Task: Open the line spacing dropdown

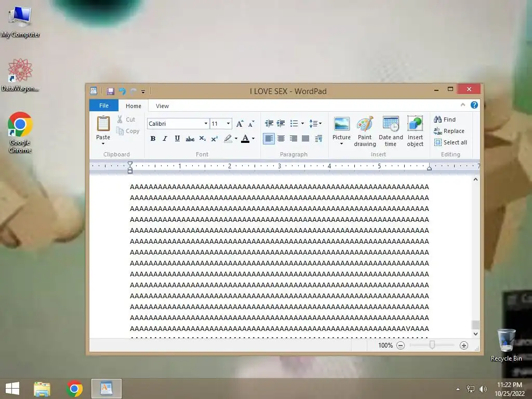Action: 315,124
